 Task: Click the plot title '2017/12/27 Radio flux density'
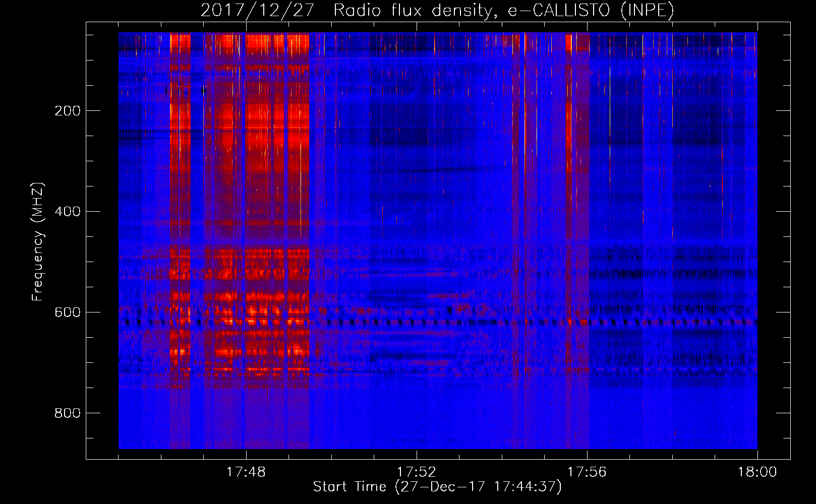point(437,11)
